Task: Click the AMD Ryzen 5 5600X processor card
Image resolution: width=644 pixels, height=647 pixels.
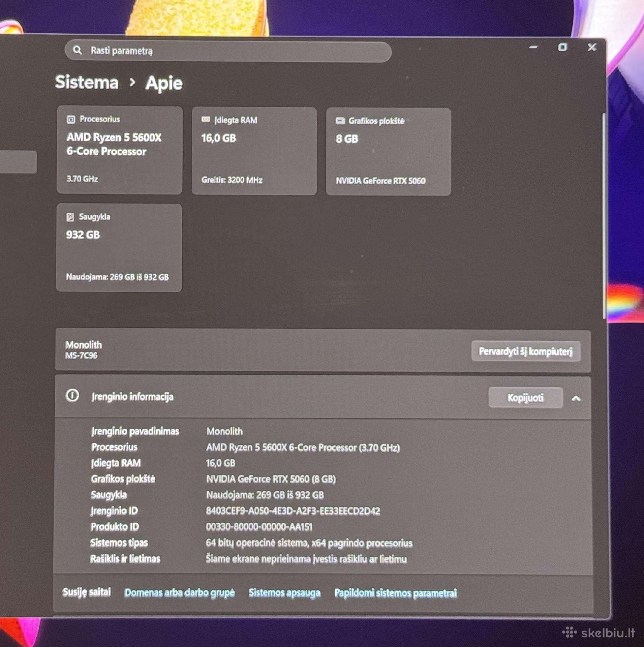Action: (120, 150)
